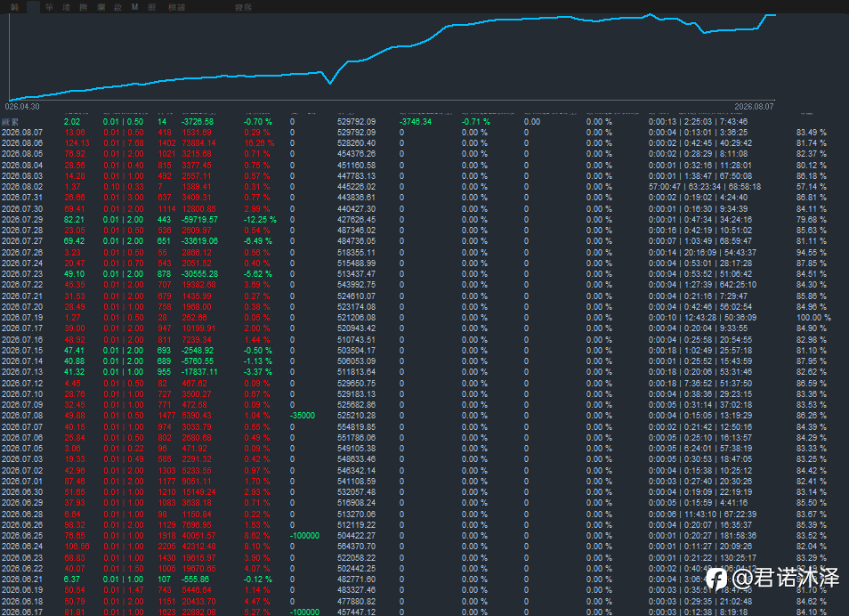Screen dimensions: 849x616
Task: Select profit 42312.48
Action: coord(198,547)
